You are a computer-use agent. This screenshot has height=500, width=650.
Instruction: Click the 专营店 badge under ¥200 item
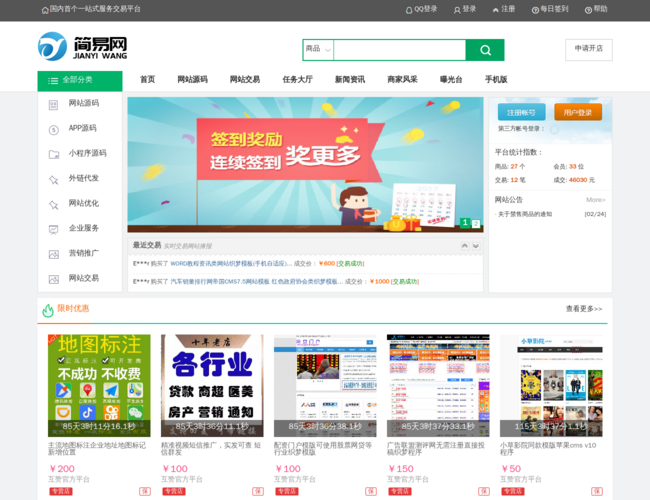pyautogui.click(x=61, y=491)
